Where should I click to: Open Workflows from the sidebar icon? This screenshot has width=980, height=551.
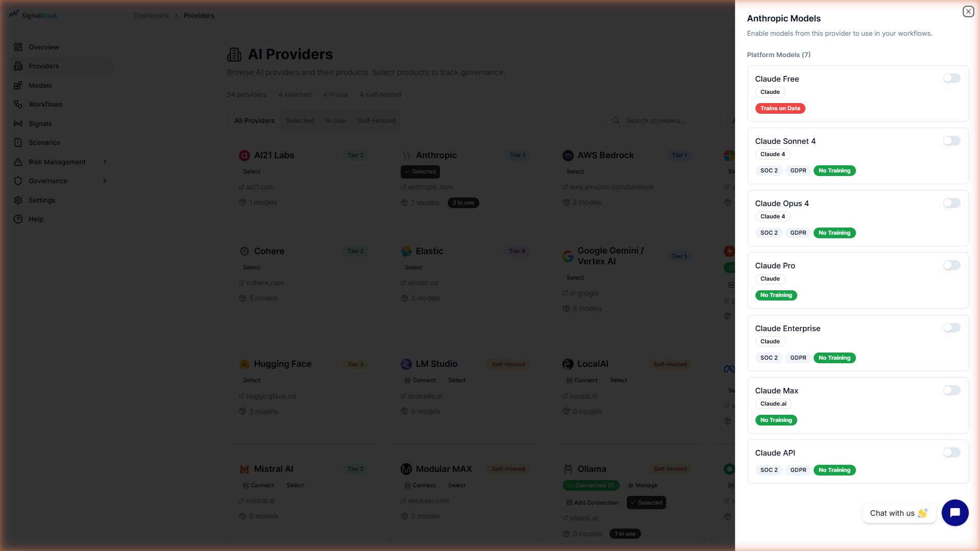tap(18, 104)
